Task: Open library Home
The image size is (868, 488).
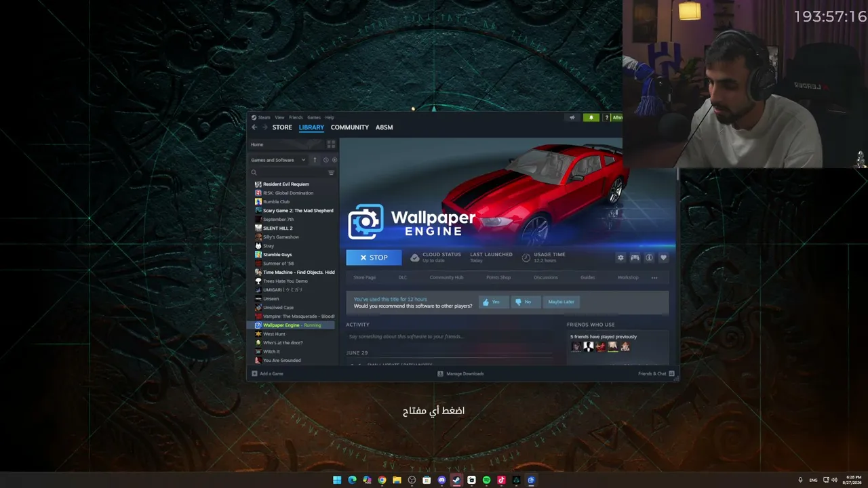Action: point(286,144)
